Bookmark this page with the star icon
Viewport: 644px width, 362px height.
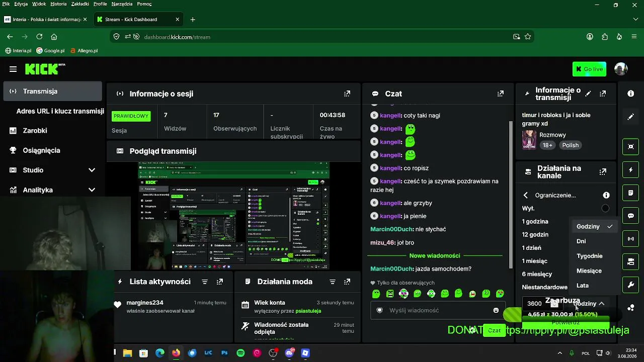point(528,37)
